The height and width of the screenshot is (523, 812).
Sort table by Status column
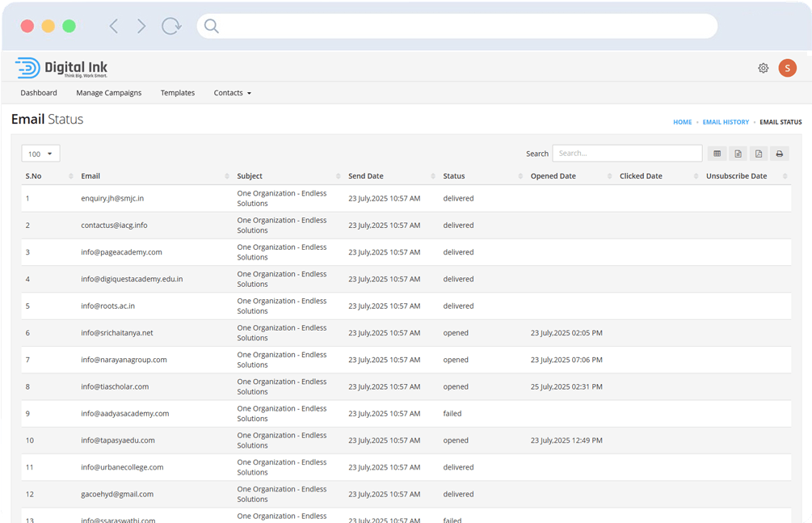point(453,176)
